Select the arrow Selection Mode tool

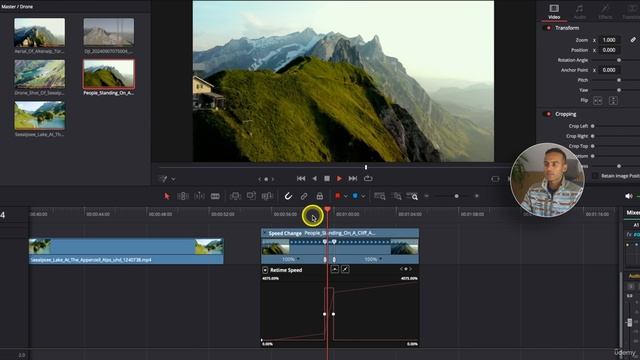[x=167, y=196]
